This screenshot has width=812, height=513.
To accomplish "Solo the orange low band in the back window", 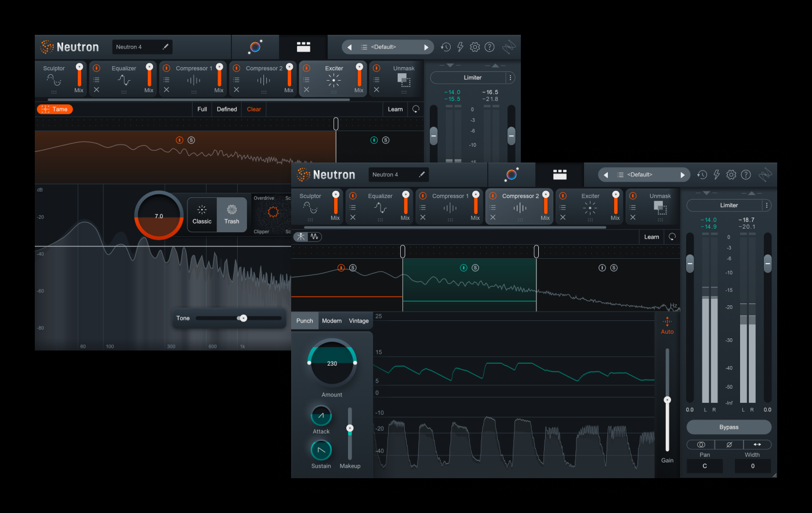I will (191, 140).
